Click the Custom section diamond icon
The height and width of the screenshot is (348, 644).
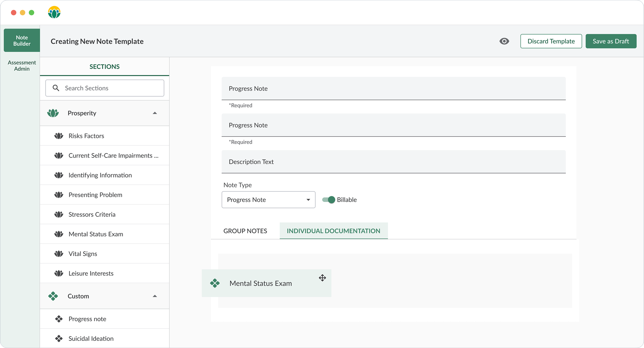(53, 296)
